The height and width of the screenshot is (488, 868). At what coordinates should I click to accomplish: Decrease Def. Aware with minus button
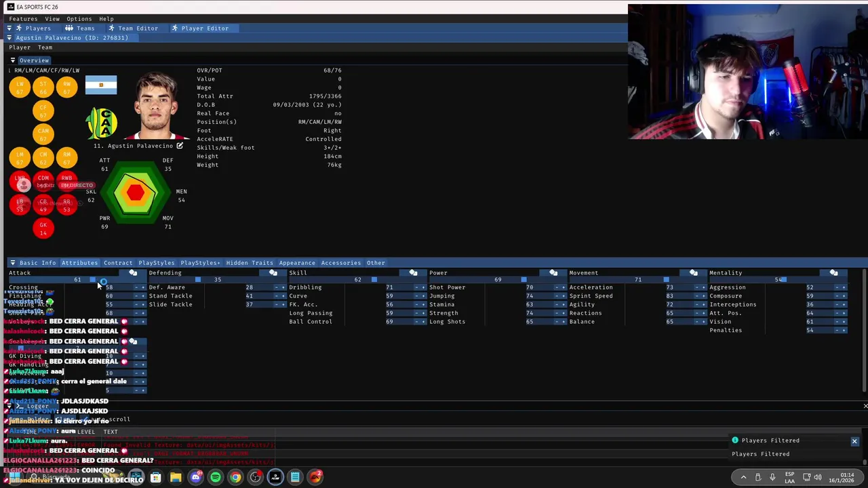277,287
